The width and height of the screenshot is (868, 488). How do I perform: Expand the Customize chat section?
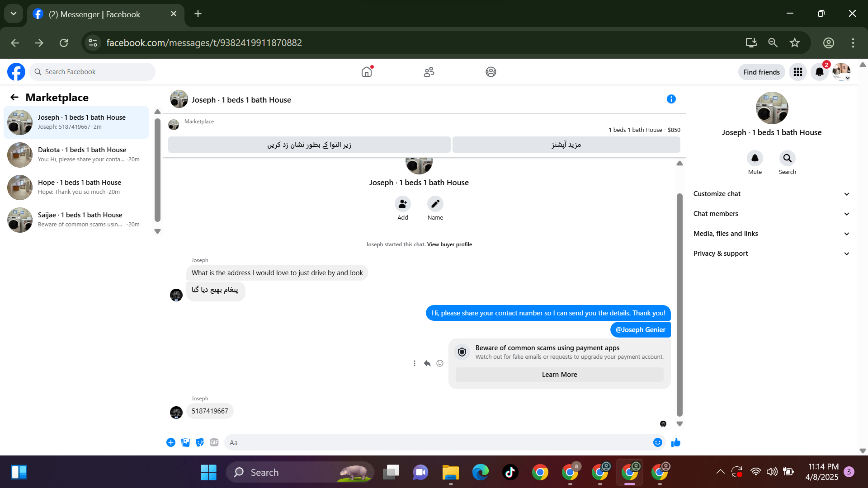(771, 194)
